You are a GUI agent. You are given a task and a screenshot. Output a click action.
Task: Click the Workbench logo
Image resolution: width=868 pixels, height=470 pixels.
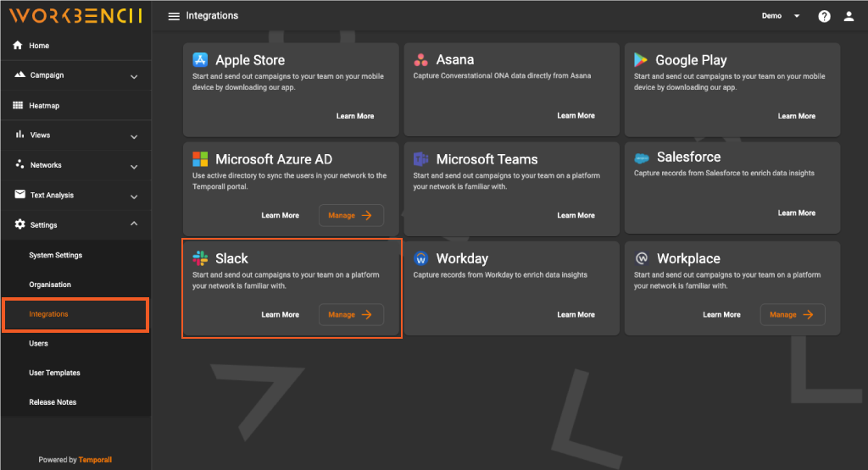click(x=75, y=15)
